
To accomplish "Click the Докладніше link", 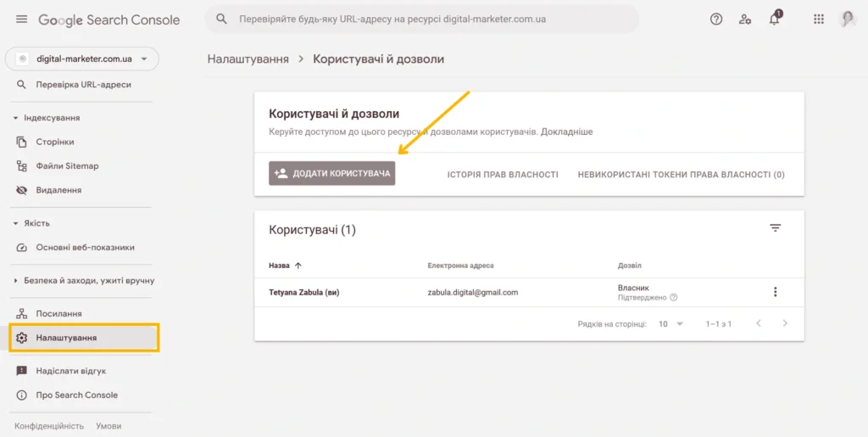I will (x=567, y=132).
